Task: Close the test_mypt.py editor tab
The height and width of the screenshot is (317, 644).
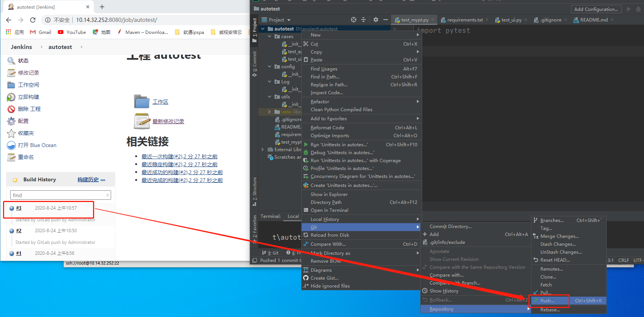Action: [x=433, y=20]
